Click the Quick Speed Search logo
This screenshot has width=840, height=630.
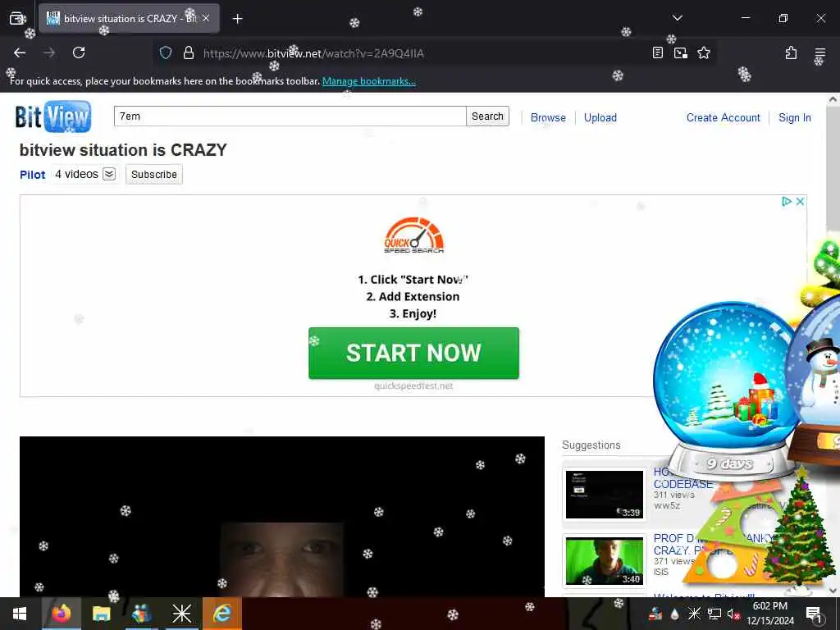click(413, 235)
